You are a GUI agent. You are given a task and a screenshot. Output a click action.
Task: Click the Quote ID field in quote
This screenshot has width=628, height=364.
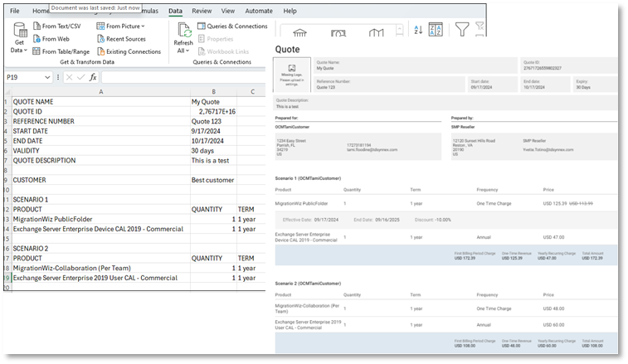569,66
